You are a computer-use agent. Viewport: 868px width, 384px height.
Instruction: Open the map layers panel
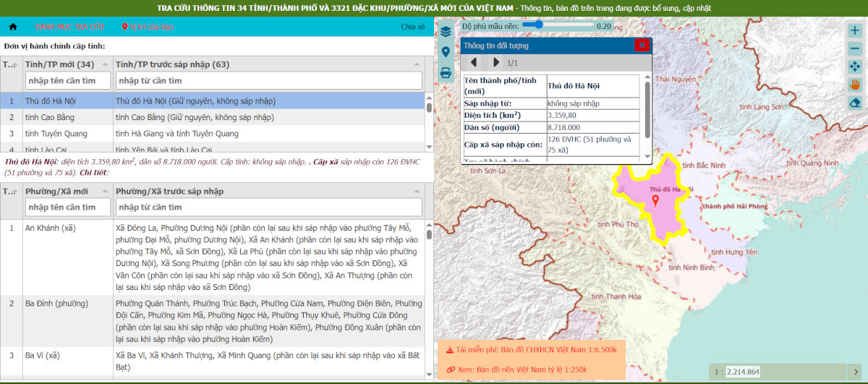[x=446, y=32]
